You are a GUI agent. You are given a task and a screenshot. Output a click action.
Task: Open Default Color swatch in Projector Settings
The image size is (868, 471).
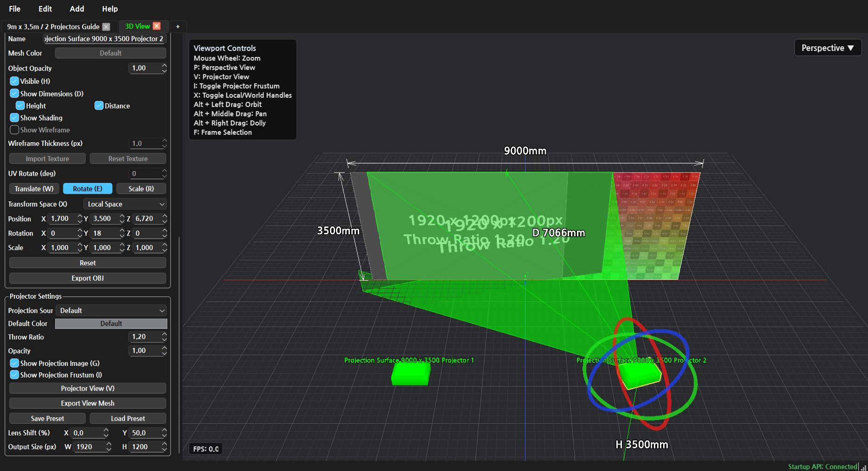[x=111, y=324]
